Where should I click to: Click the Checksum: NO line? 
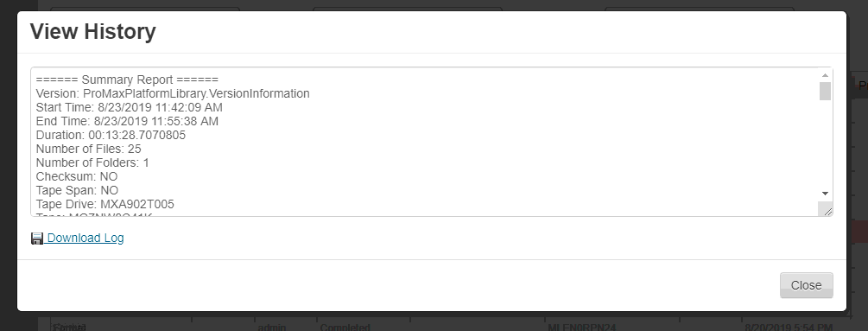coord(77,176)
